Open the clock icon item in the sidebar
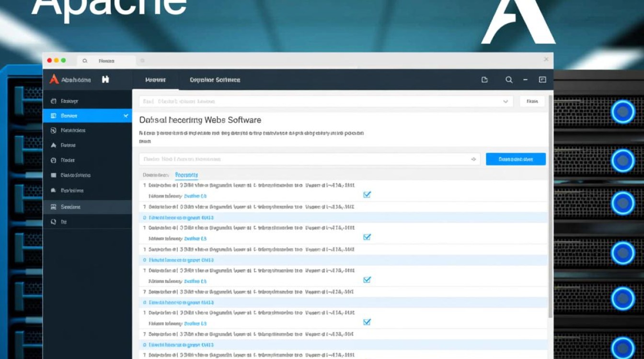This screenshot has height=359, width=644. pos(53,160)
